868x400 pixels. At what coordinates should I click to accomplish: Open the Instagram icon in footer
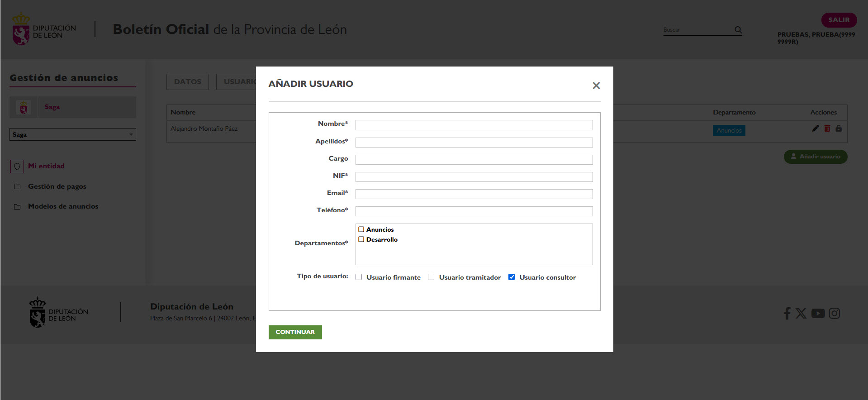[x=835, y=313]
